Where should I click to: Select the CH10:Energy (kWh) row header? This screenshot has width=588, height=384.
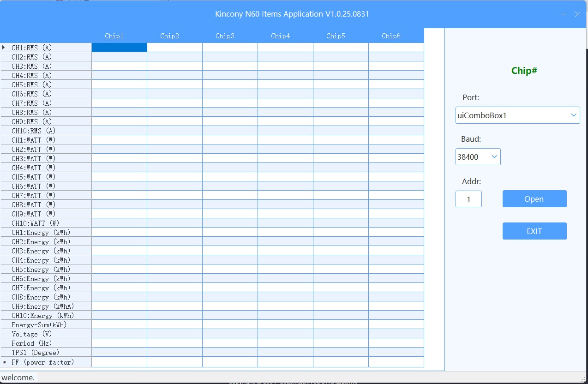46,316
